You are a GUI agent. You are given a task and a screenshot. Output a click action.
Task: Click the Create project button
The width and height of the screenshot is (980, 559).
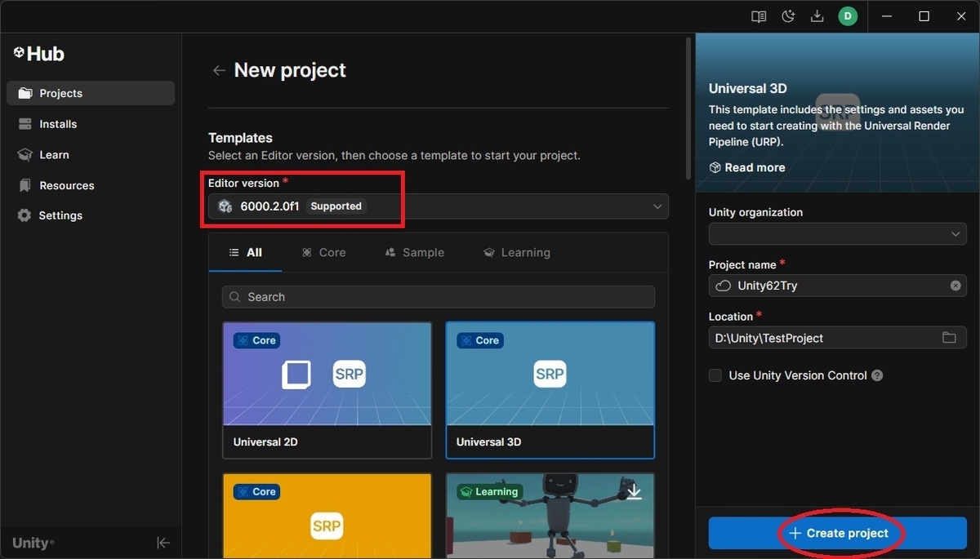pos(840,533)
